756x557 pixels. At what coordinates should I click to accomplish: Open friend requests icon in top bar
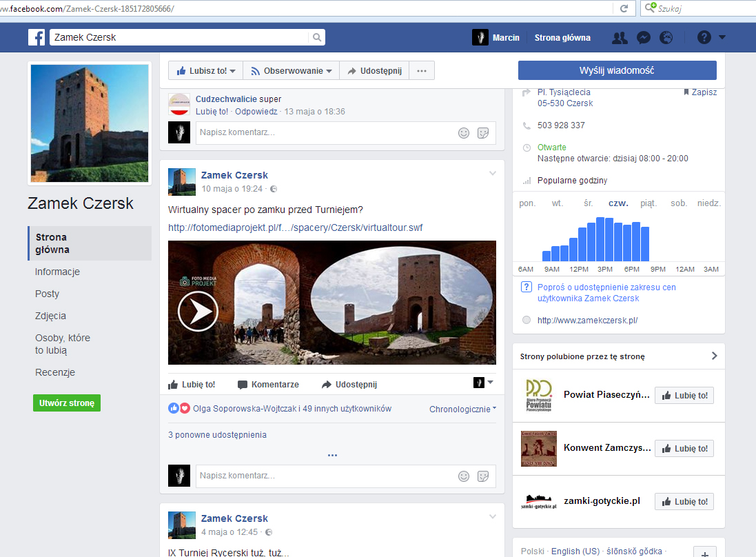click(620, 38)
